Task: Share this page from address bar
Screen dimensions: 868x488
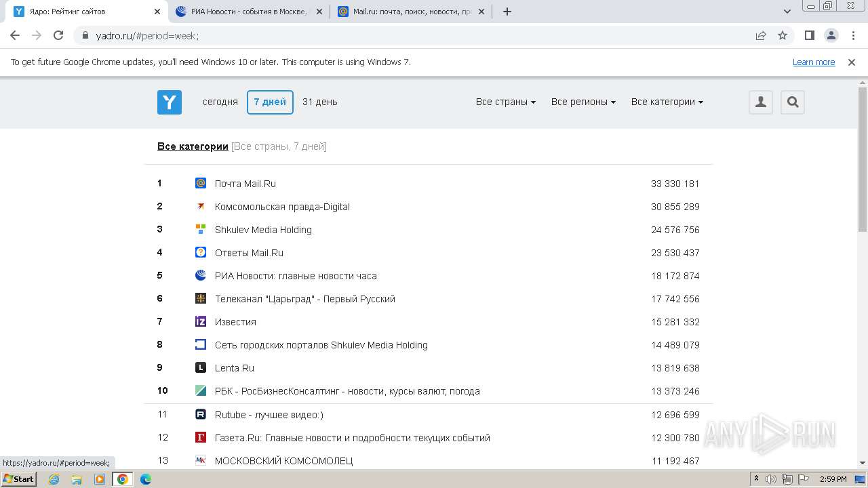Action: click(761, 35)
